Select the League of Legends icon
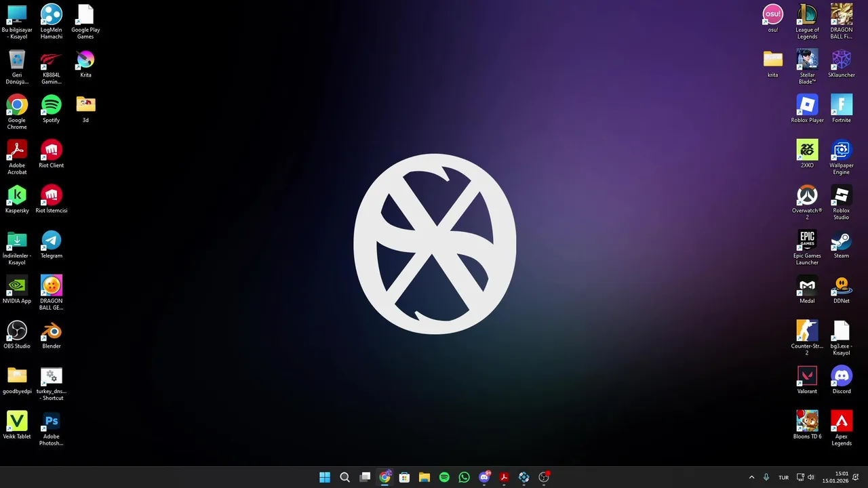 807,22
